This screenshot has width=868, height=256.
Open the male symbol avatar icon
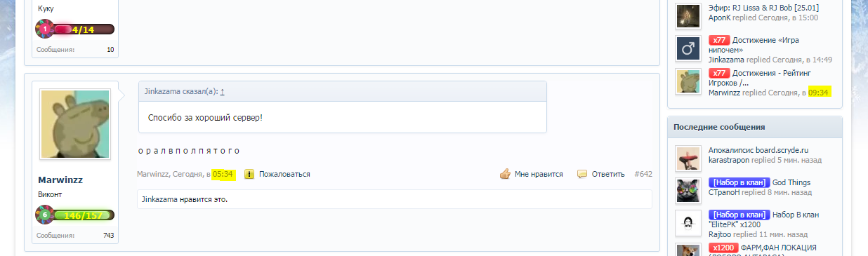click(x=688, y=48)
